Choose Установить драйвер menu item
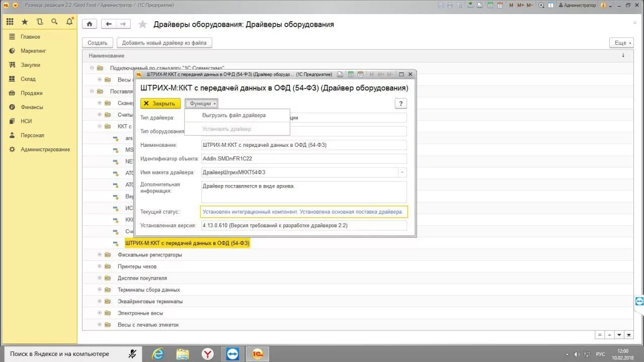 (237, 129)
